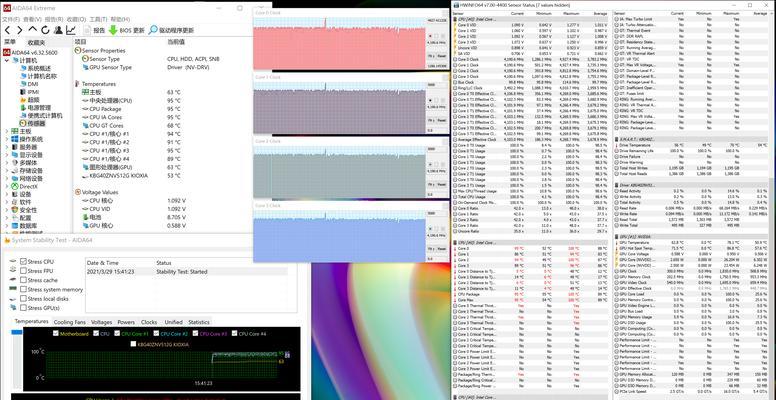The width and height of the screenshot is (776, 400).
Task: Expand the 多媒体 tree branch
Action: [x=6, y=163]
